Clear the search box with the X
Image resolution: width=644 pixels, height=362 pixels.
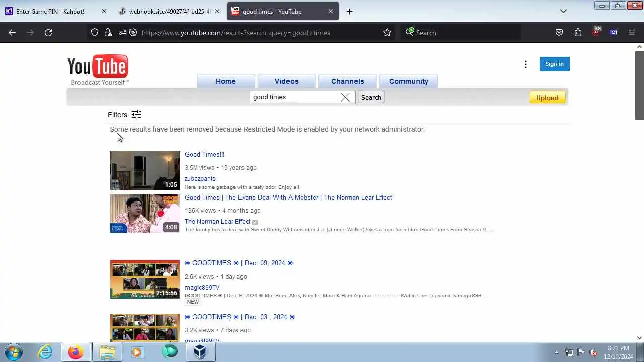(345, 97)
